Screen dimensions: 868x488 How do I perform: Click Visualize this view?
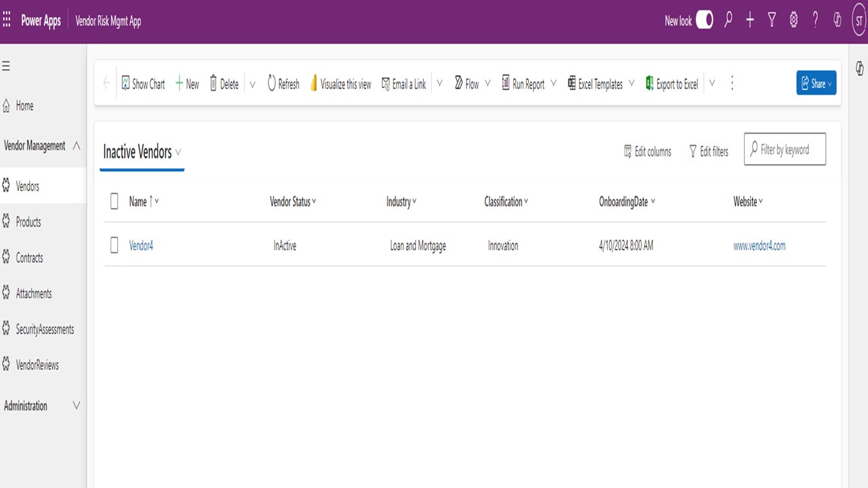[340, 84]
